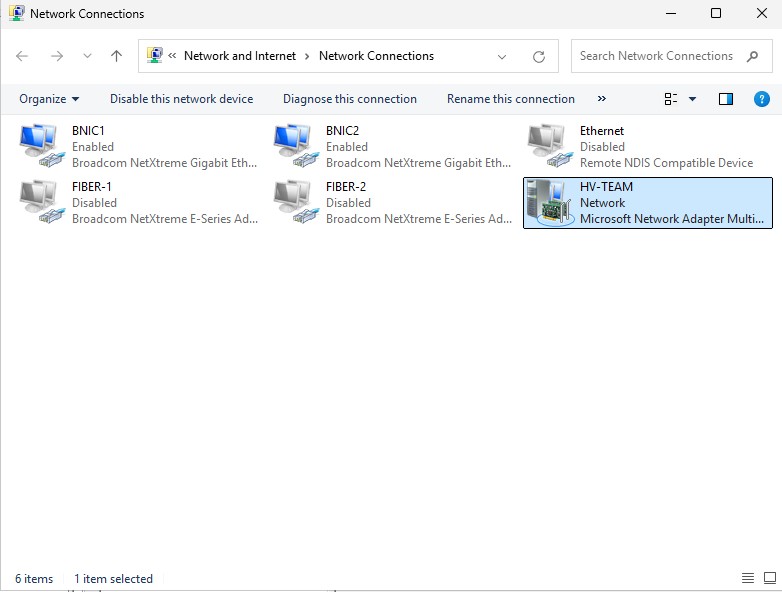The image size is (782, 592).
Task: Switch to details view in status bar
Action: [x=748, y=578]
